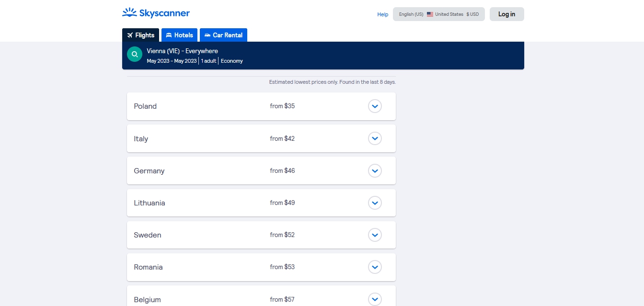This screenshot has width=644, height=306.
Task: Click the from $42 price
Action: [282, 138]
